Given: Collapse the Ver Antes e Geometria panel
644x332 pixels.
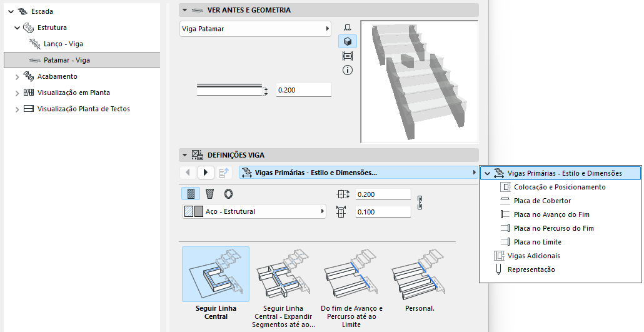Looking at the screenshot, I should pos(184,10).
